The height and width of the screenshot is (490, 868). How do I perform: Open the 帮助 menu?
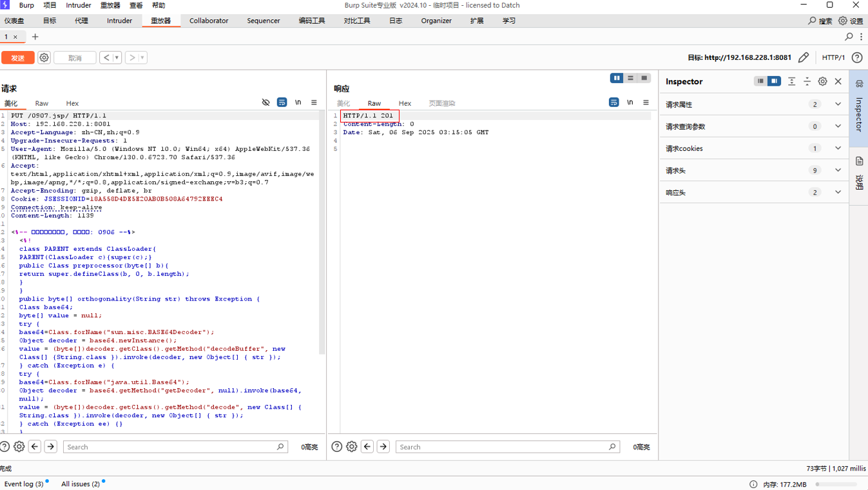pyautogui.click(x=158, y=5)
